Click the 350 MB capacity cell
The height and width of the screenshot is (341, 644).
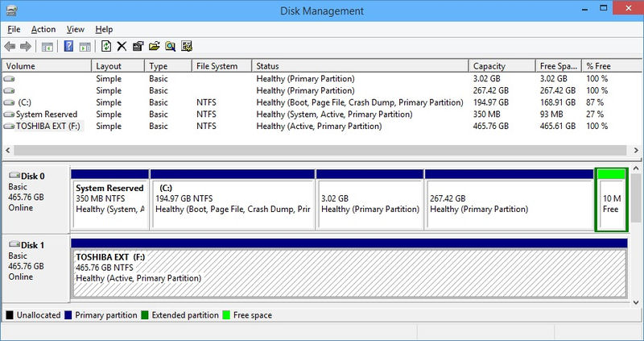tap(486, 114)
